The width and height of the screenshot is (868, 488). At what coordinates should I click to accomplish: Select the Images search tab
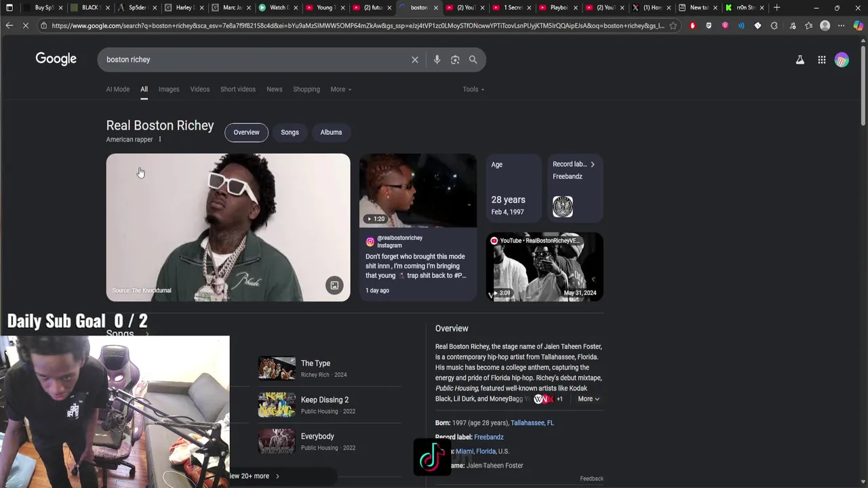point(169,89)
